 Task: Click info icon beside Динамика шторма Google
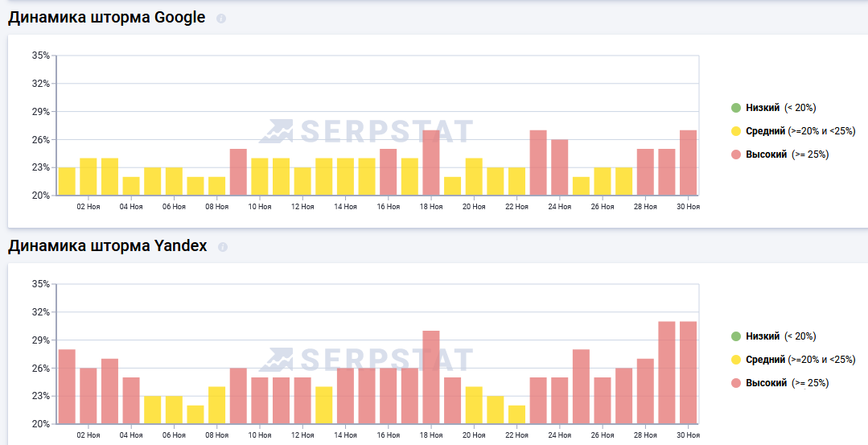[221, 19]
